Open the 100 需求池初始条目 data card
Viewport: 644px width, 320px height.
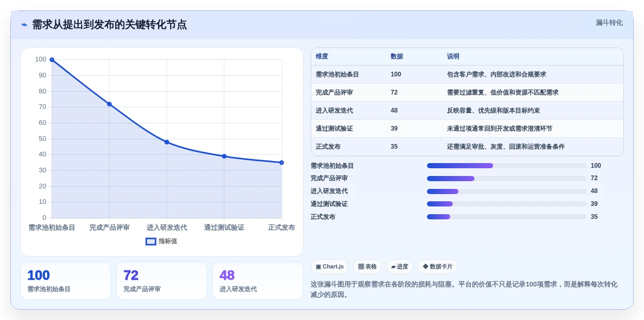[66, 281]
